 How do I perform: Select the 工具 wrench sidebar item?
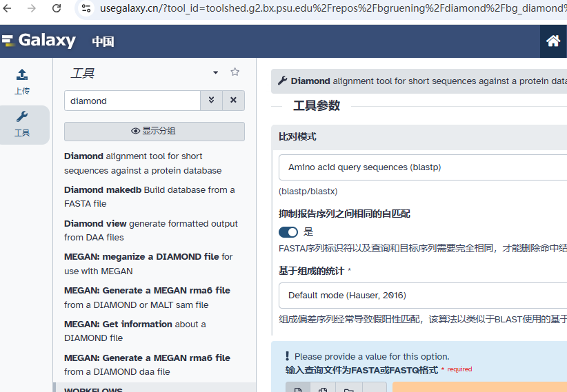(23, 125)
